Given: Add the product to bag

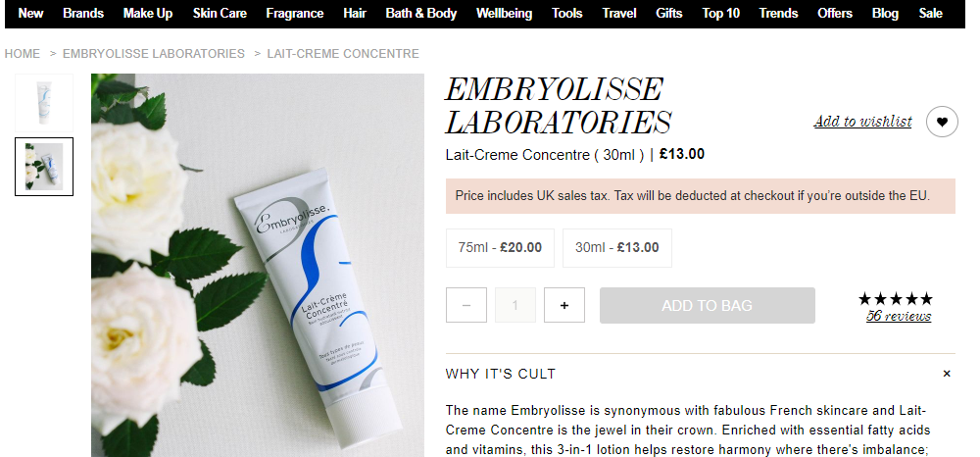Looking at the screenshot, I should click(707, 305).
